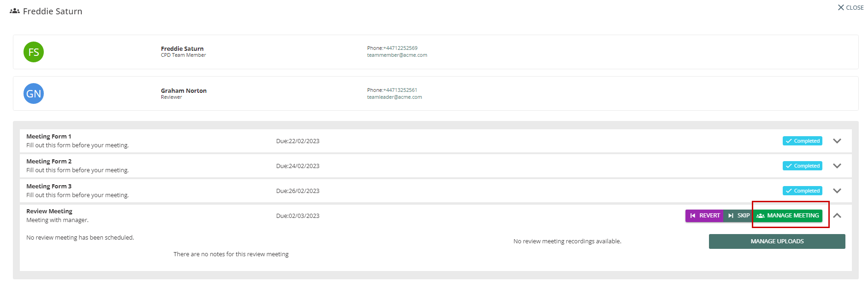Click the X icon to close panel
Image resolution: width=868 pixels, height=283 pixels.
click(841, 7)
